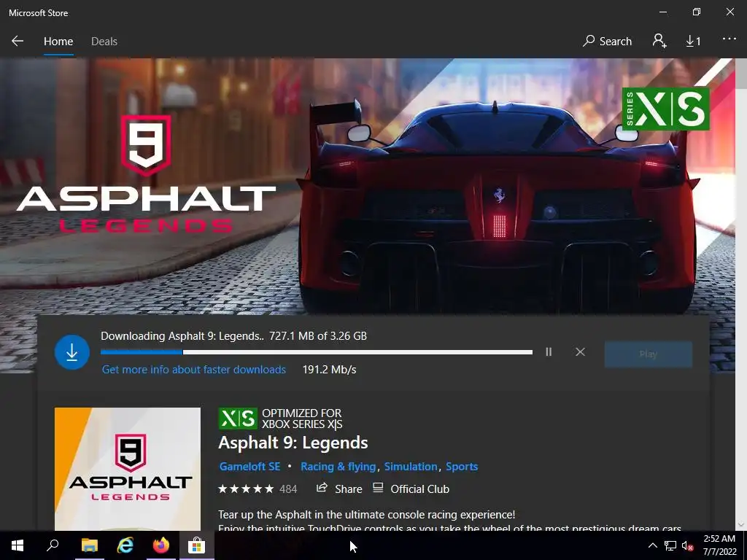Open downloads and updates indicator

693,42
